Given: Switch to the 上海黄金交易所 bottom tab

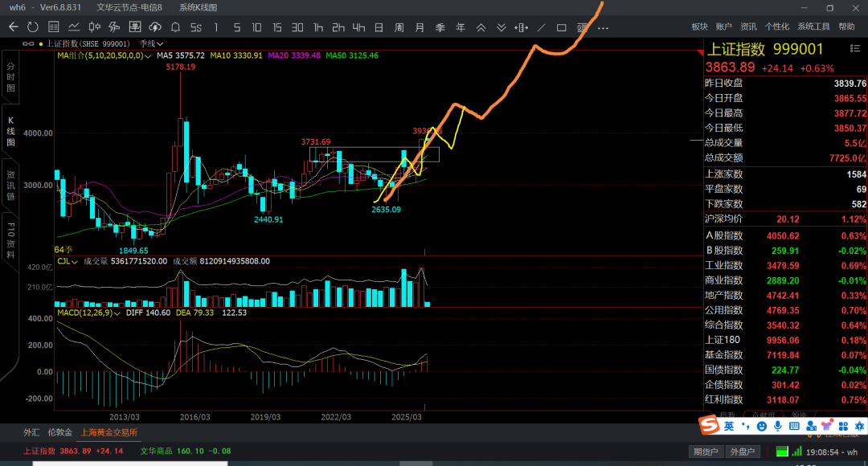Looking at the screenshot, I should [x=109, y=432].
